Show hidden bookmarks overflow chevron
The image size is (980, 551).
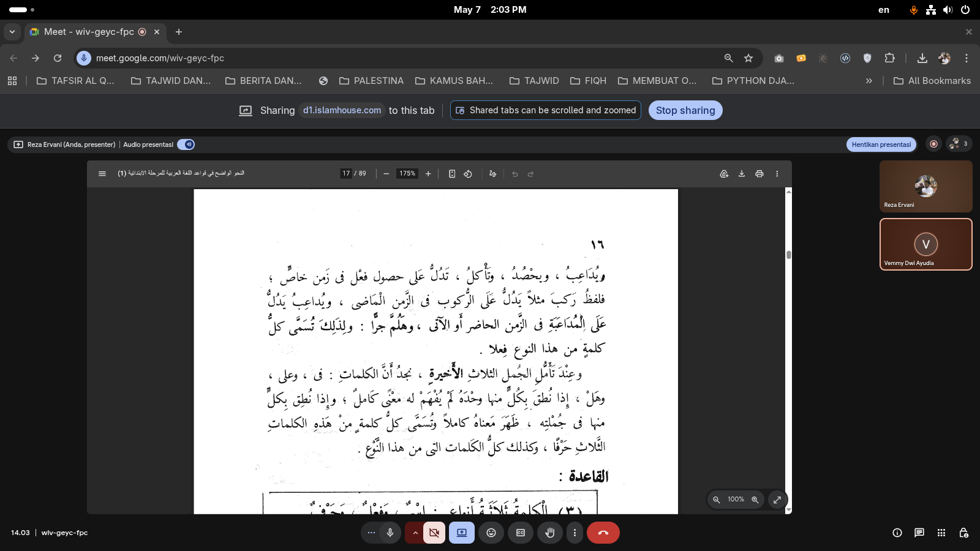point(869,81)
